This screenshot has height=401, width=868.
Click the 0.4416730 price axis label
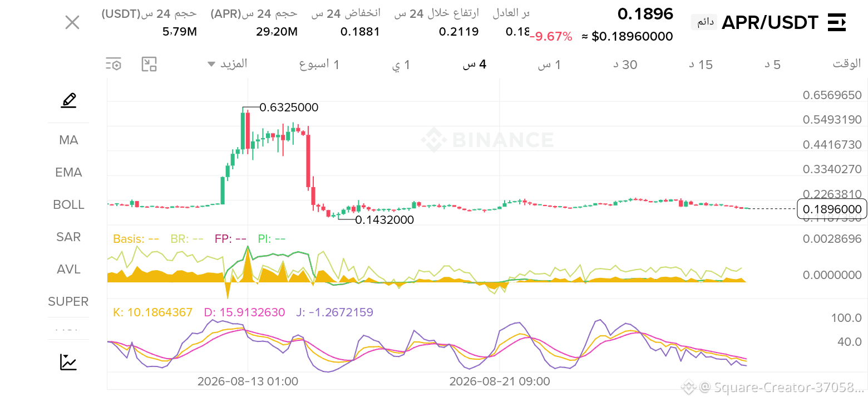pos(832,145)
